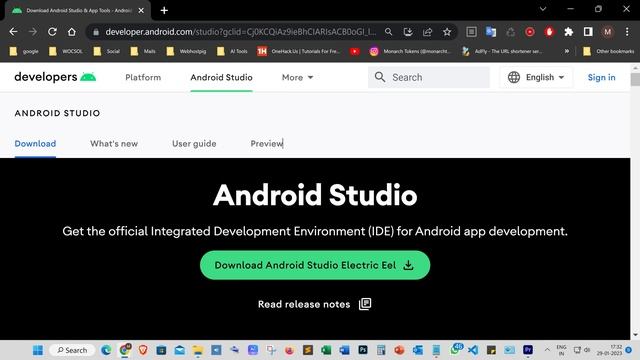640x360 pixels.
Task: Toggle the browser side panel icon
Action: (588, 32)
